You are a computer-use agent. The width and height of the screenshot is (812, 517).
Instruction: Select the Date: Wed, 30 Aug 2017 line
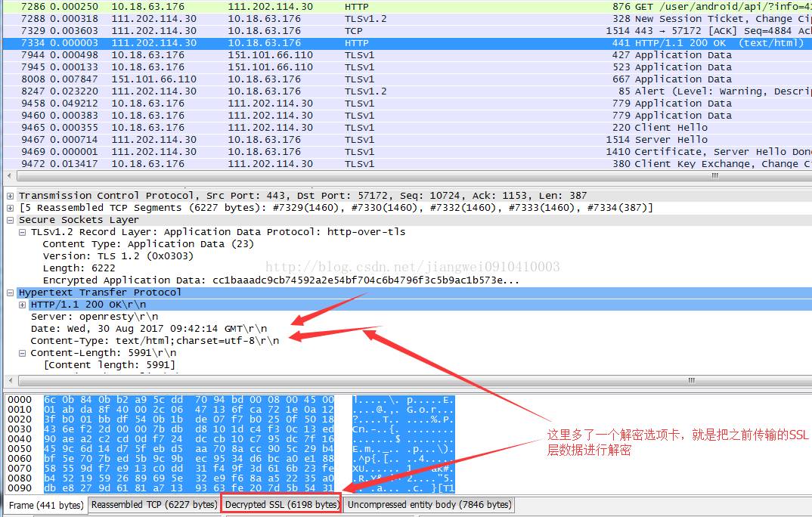pos(149,329)
